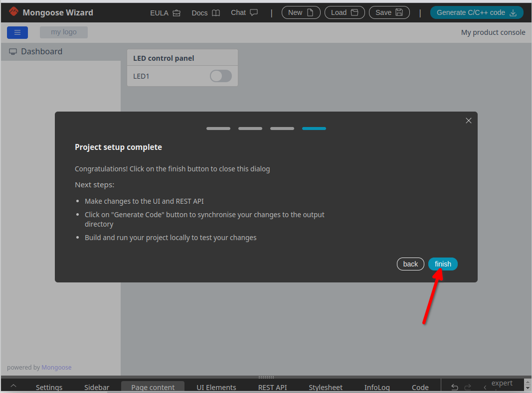Click the Mongoose Wizard logo icon
532x393 pixels.
pos(14,12)
